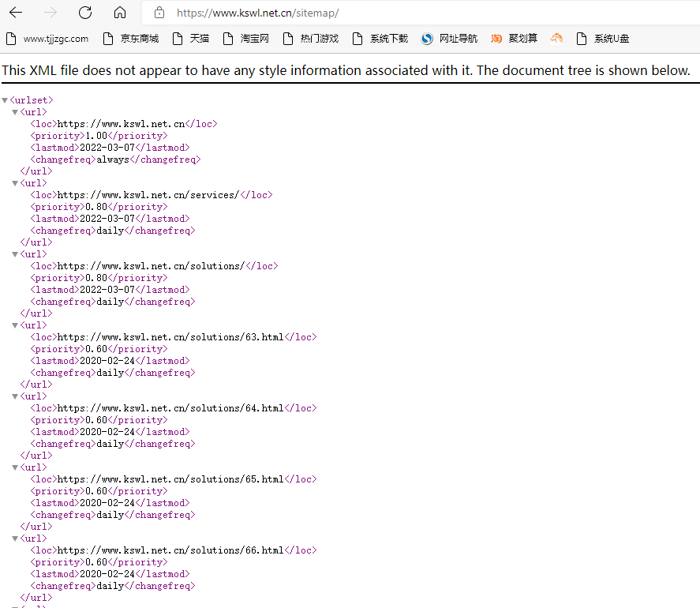Click page icon of 天猫 bookmark
The width and height of the screenshot is (700, 608).
click(178, 39)
